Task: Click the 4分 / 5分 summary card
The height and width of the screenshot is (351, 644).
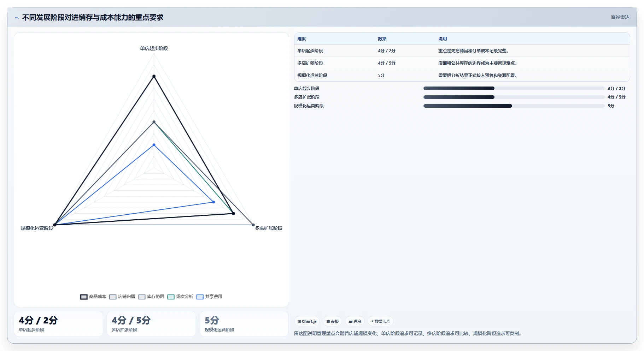Action: coord(151,324)
